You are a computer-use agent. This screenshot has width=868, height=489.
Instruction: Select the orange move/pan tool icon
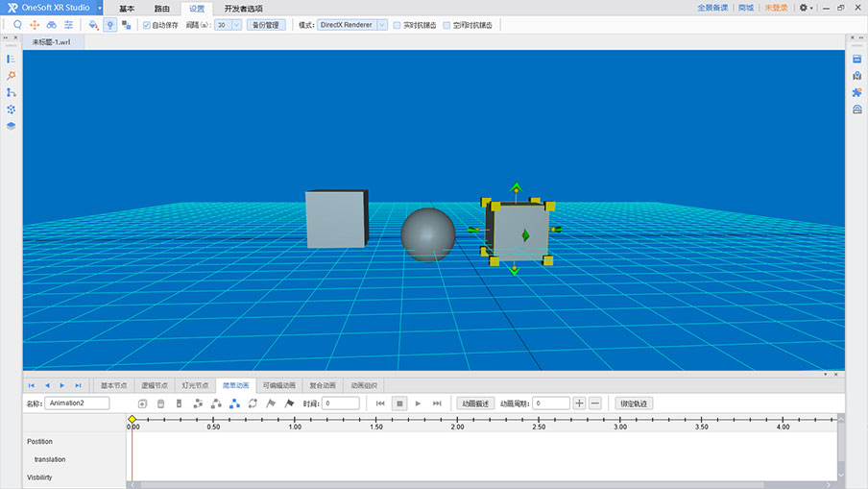pyautogui.click(x=35, y=25)
